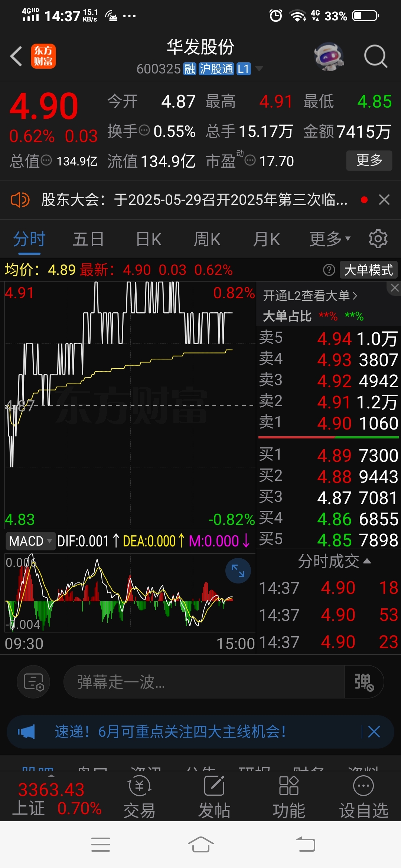Tap the back arrow icon

point(16,56)
